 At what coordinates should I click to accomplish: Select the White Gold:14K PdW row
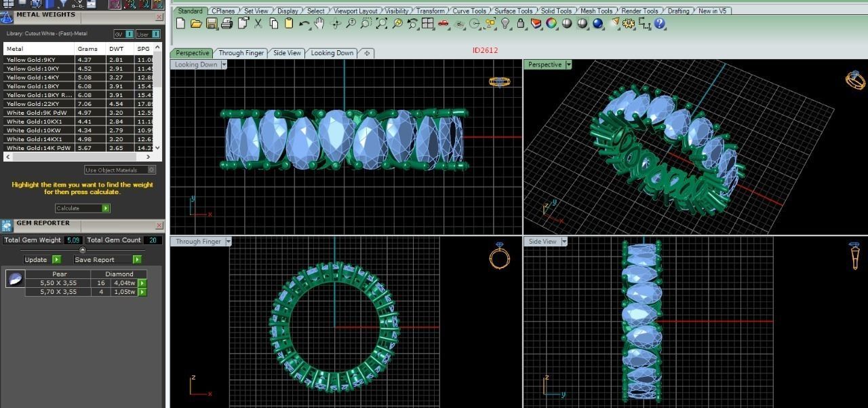pyautogui.click(x=78, y=148)
